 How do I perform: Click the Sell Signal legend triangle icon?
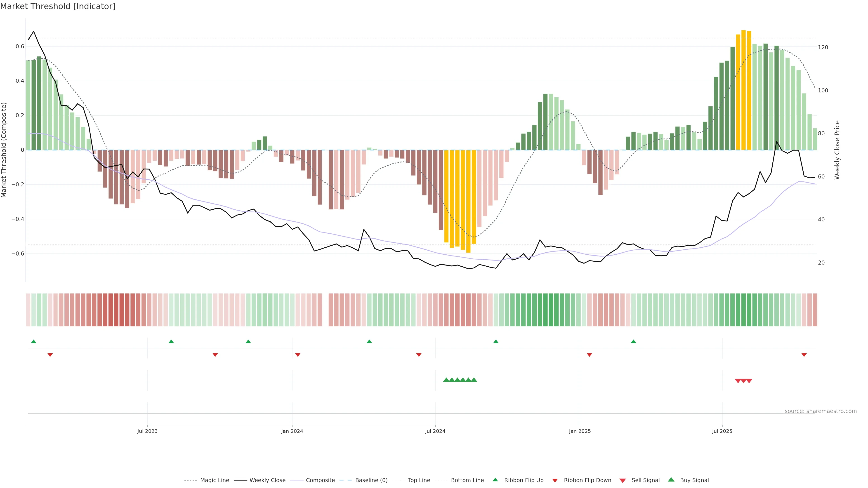tap(622, 481)
